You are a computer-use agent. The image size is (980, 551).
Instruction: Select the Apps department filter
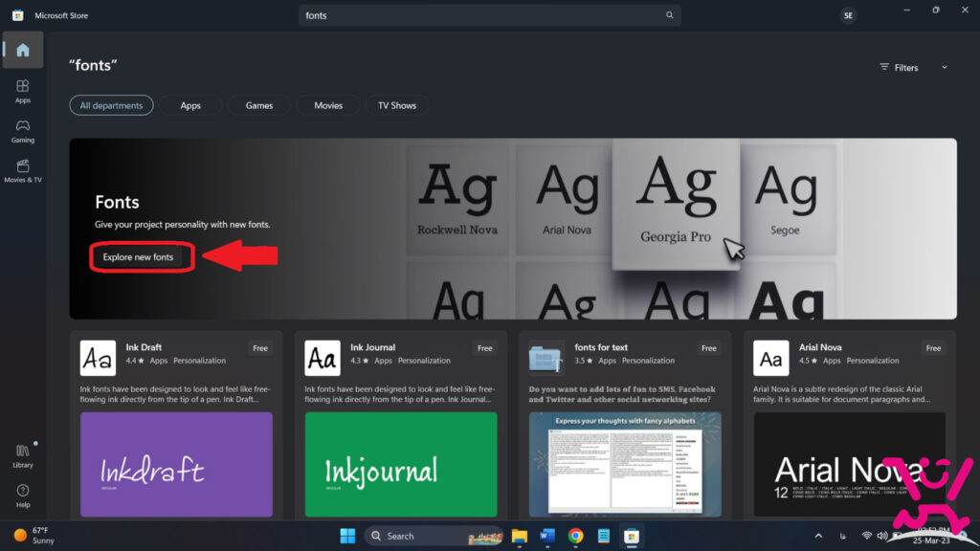tap(190, 105)
